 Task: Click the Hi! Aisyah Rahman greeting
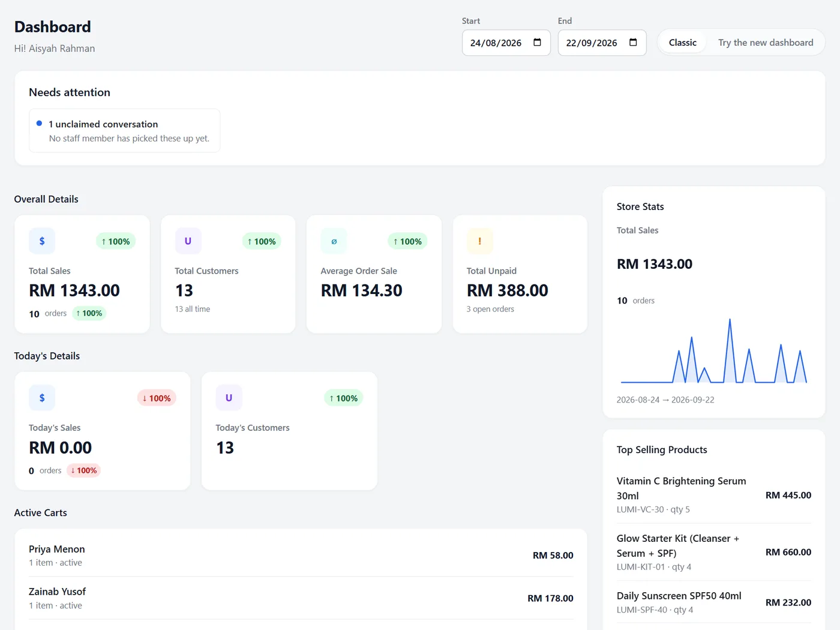(x=55, y=49)
